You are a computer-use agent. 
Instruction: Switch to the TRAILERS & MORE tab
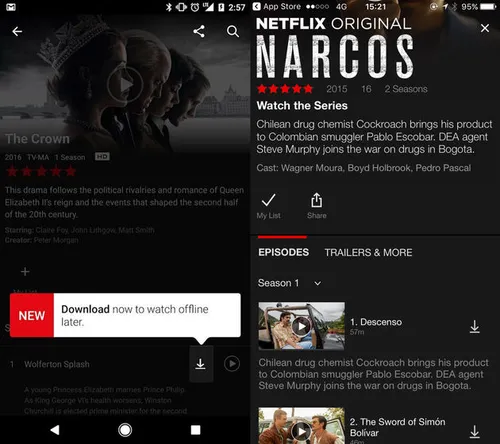point(368,252)
